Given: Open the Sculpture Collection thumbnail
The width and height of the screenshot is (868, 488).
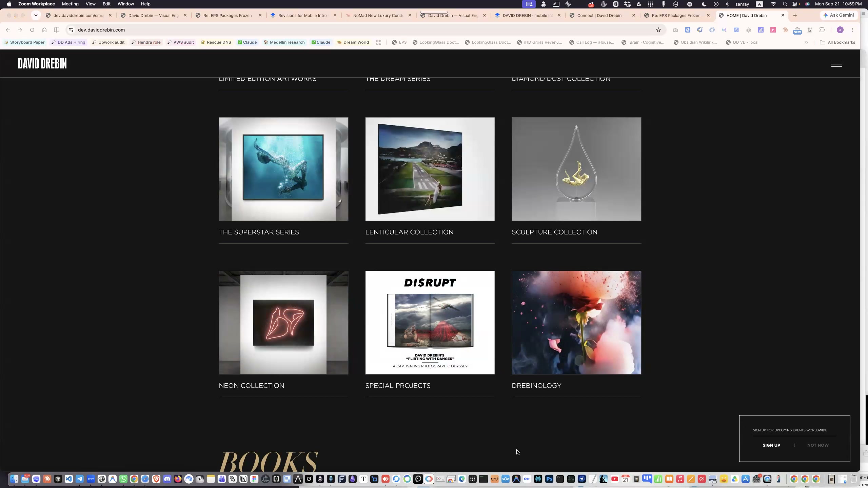Looking at the screenshot, I should click(x=576, y=169).
